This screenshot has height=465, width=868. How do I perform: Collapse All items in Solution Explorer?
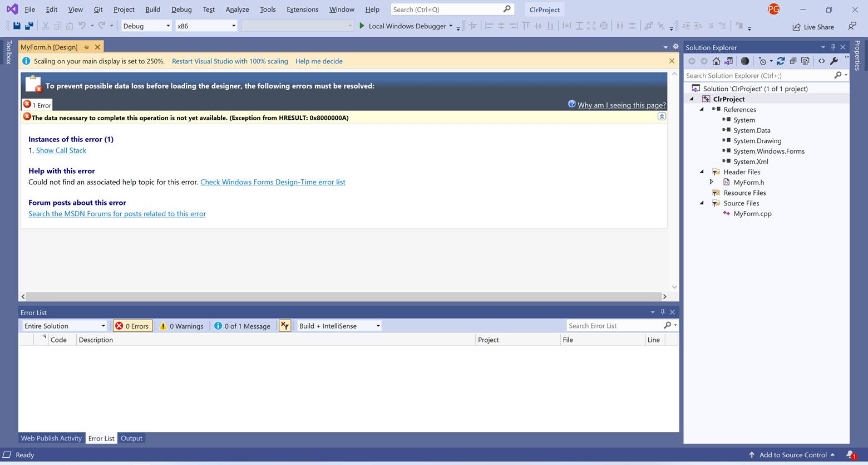pos(793,61)
